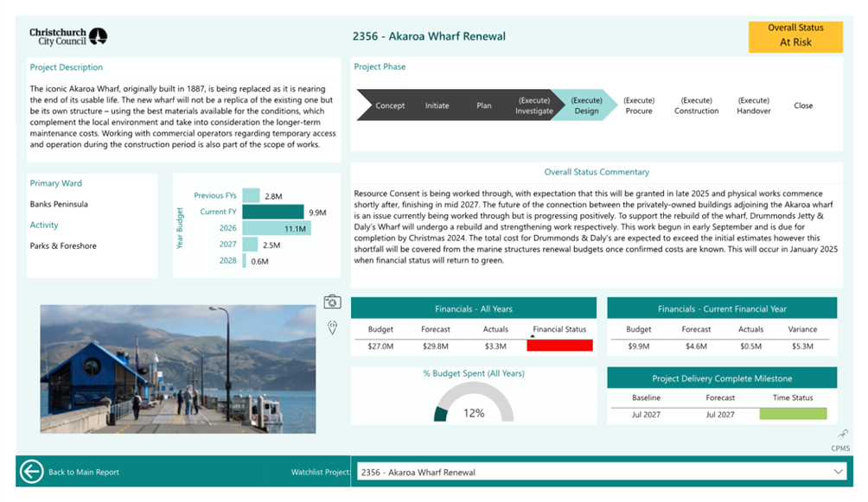Image resolution: width=868 pixels, height=502 pixels.
Task: Click the '2.8M' Previous FYs bar label
Action: click(x=273, y=196)
